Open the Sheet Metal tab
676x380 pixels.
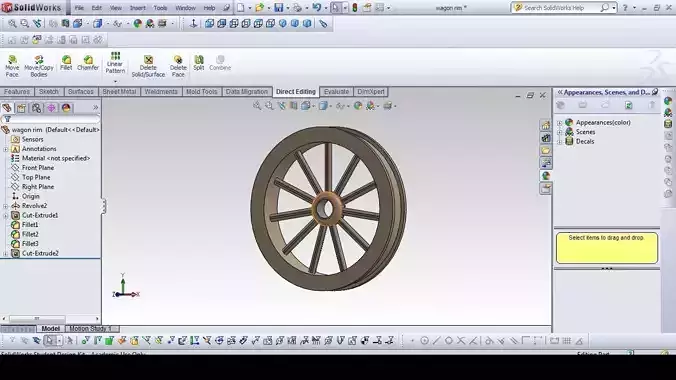119,91
